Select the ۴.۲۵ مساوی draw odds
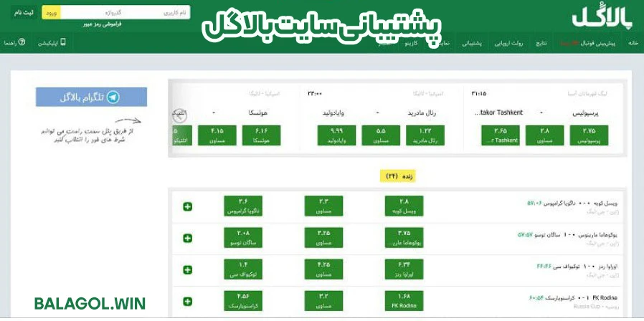Image resolution: width=644 pixels, height=321 pixels. (323, 269)
